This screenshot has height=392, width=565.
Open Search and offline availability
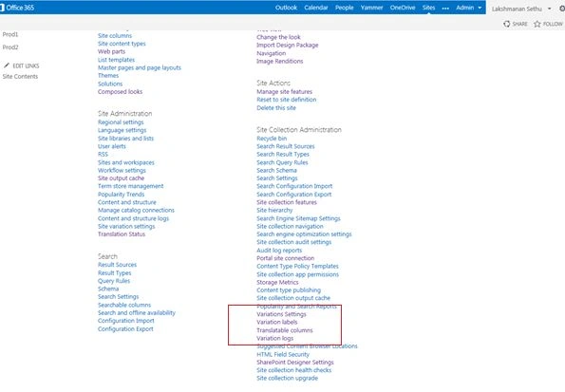click(x=137, y=313)
